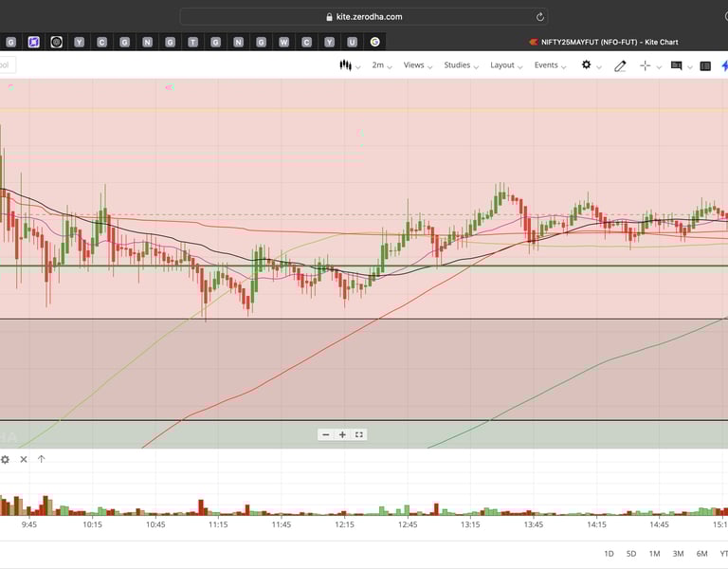Viewport: 728px width, 569px height.
Task: Toggle the pencil drawing tools
Action: pyautogui.click(x=620, y=66)
